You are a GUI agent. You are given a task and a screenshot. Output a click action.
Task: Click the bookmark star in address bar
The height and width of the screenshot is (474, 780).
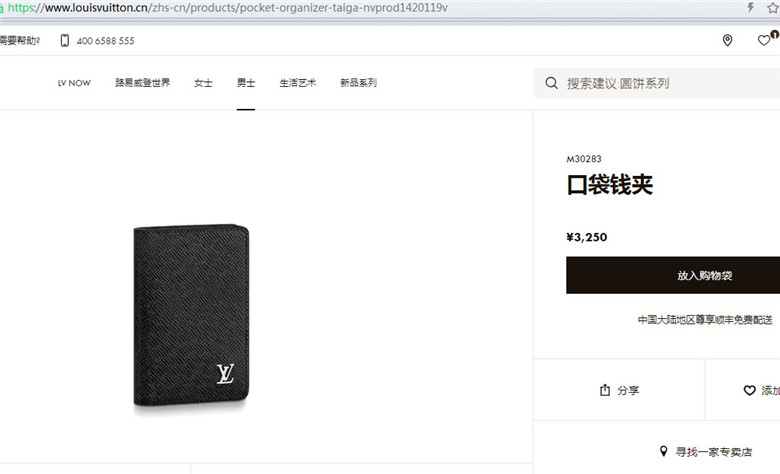773,7
